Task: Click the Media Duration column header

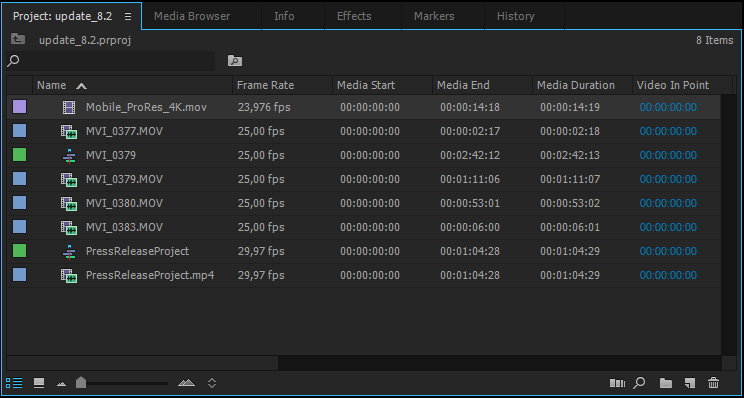Action: 576,85
